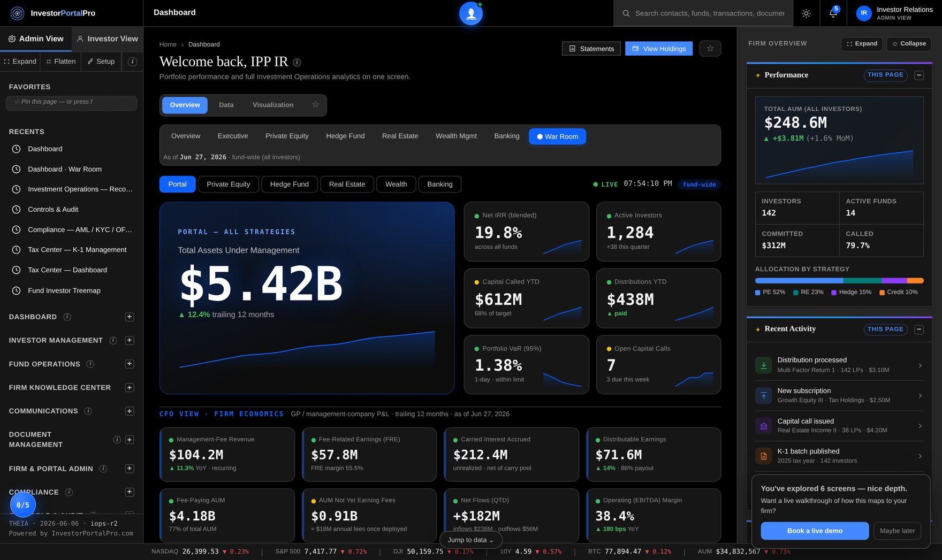Expand the FUND OPERATIONS section
Viewport: 942px width, 560px height.
pyautogui.click(x=130, y=364)
